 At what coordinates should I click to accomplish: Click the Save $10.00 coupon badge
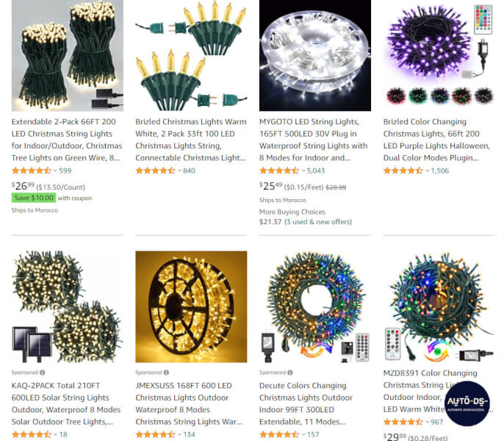[x=34, y=198]
